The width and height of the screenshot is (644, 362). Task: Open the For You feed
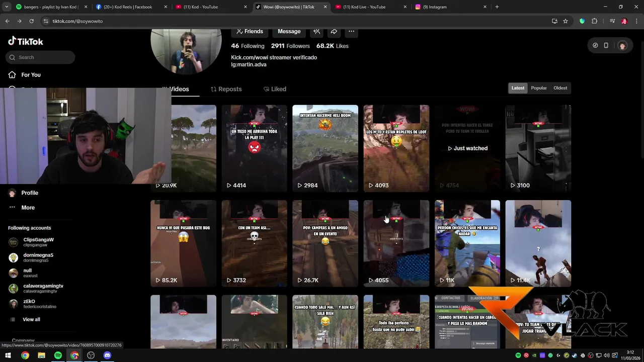[31, 75]
